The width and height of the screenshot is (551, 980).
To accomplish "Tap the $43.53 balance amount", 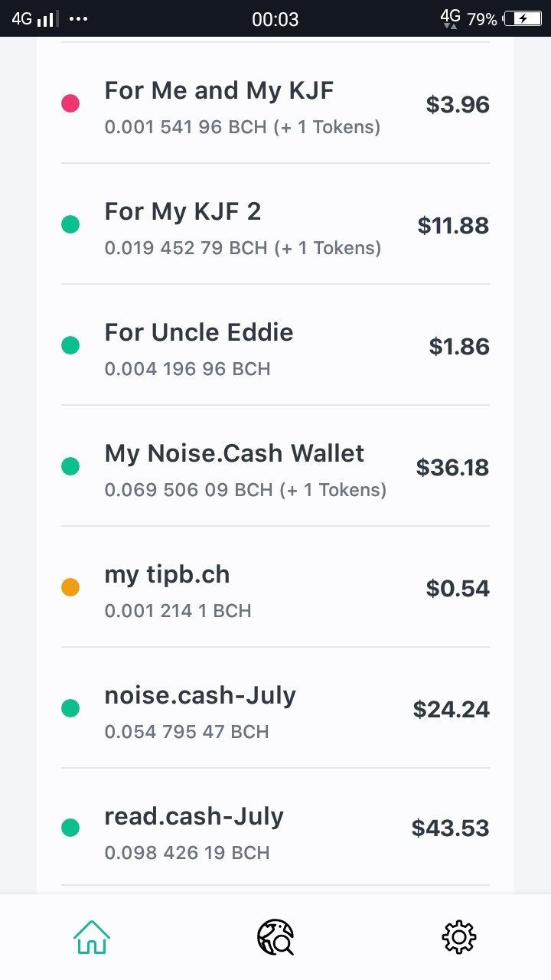I will [x=450, y=828].
